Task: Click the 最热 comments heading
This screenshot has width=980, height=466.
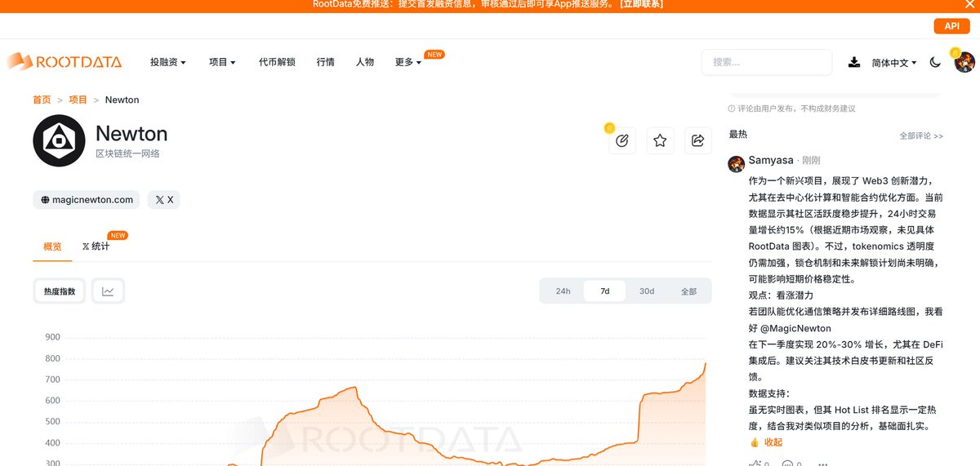Action: [737, 135]
